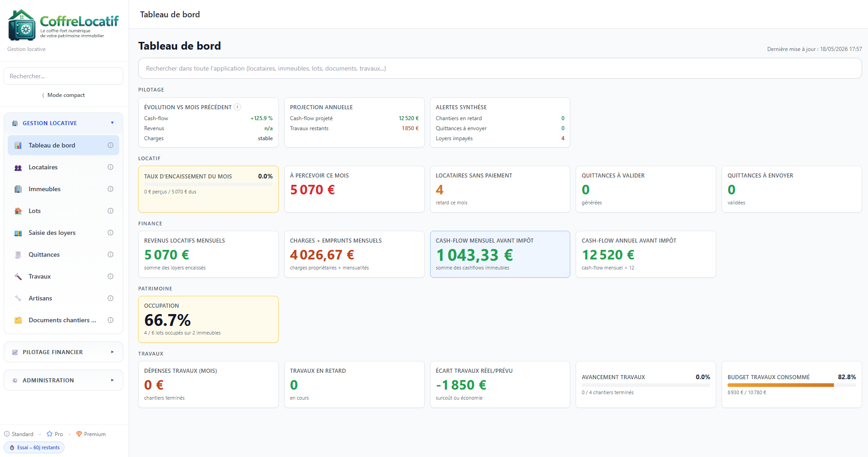The height and width of the screenshot is (457, 868).
Task: Open the Travaux en retard card
Action: [x=354, y=384]
